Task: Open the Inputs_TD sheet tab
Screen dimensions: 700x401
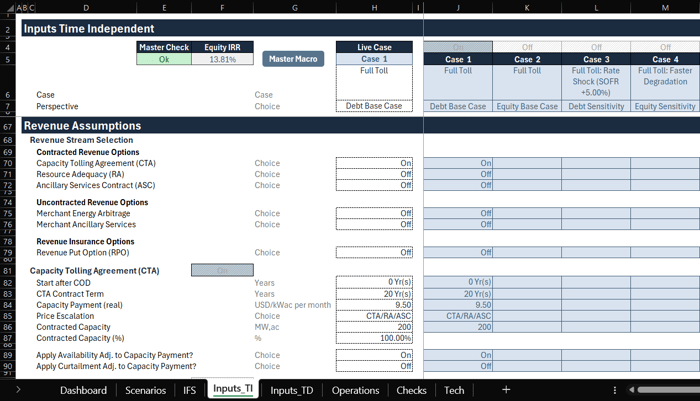Action: click(x=293, y=389)
